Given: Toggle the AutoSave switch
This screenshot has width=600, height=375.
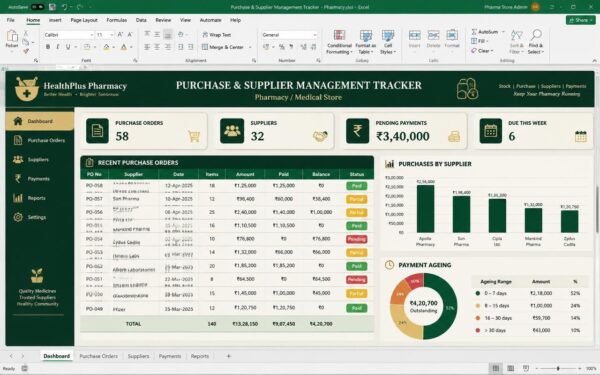Looking at the screenshot, I should [x=38, y=7].
